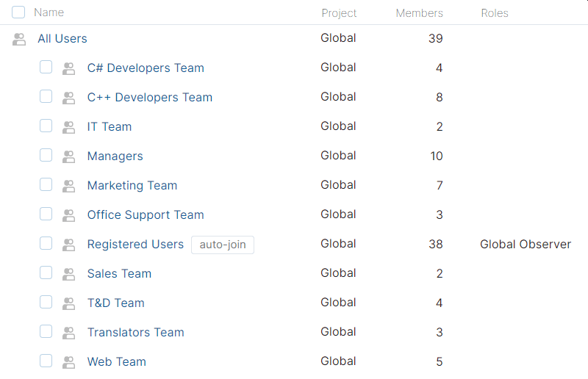Image resolution: width=588 pixels, height=379 pixels.
Task: Click the member count 39 for All Users
Action: coord(435,39)
